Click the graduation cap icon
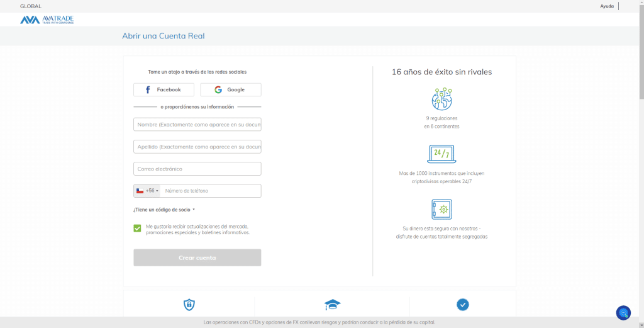This screenshot has height=328, width=644. (x=332, y=305)
